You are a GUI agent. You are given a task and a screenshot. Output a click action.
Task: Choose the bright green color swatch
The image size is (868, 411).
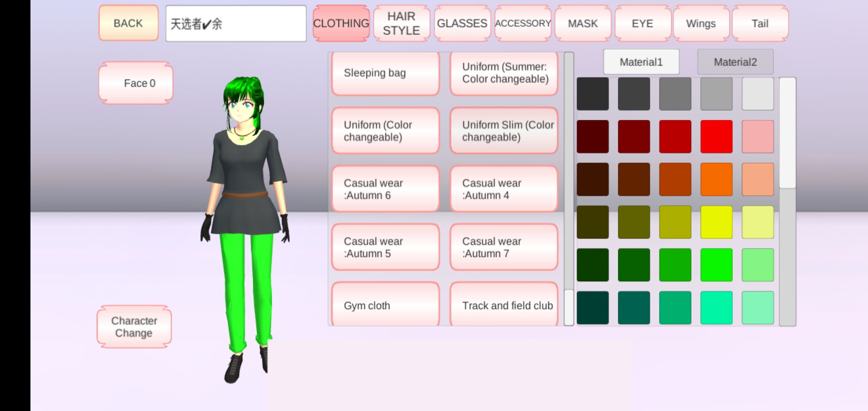pos(716,265)
